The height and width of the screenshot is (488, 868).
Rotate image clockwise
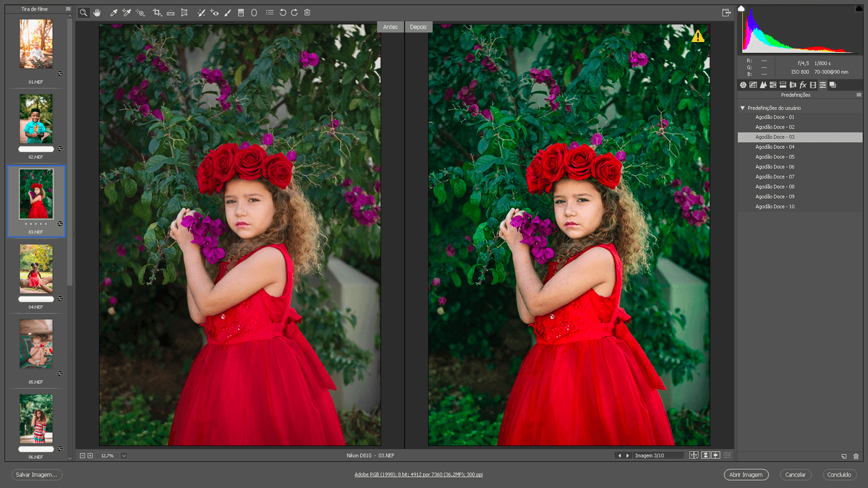[294, 13]
